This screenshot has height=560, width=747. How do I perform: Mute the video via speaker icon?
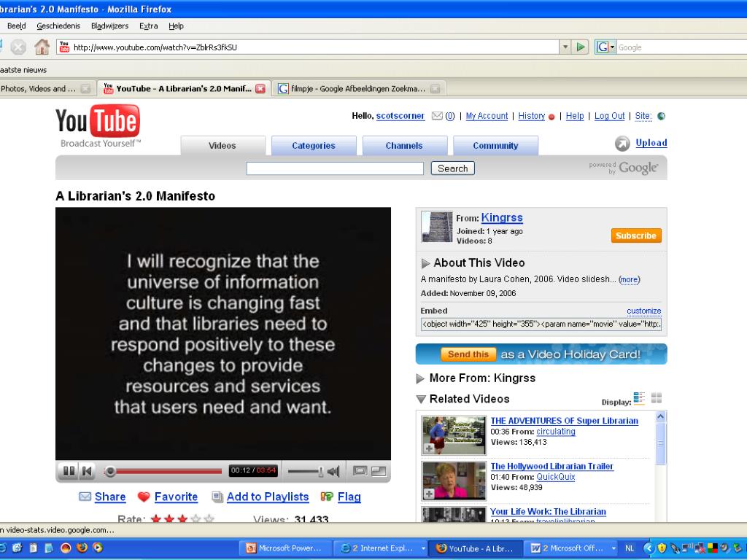[333, 472]
